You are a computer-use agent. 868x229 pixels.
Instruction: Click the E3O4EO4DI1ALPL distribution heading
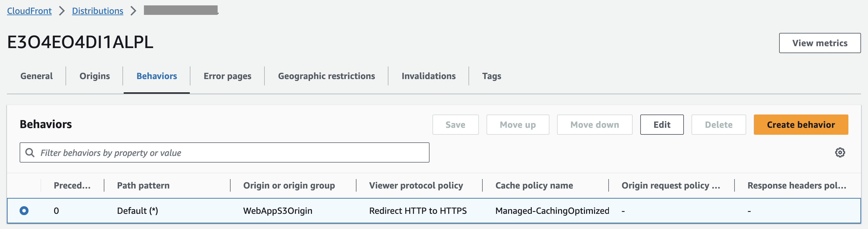80,42
